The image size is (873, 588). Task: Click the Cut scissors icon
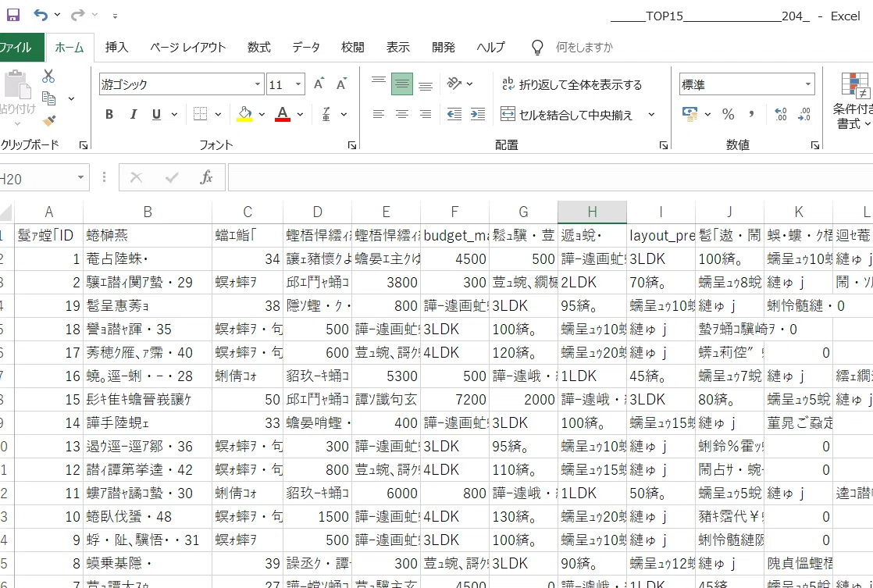point(48,77)
